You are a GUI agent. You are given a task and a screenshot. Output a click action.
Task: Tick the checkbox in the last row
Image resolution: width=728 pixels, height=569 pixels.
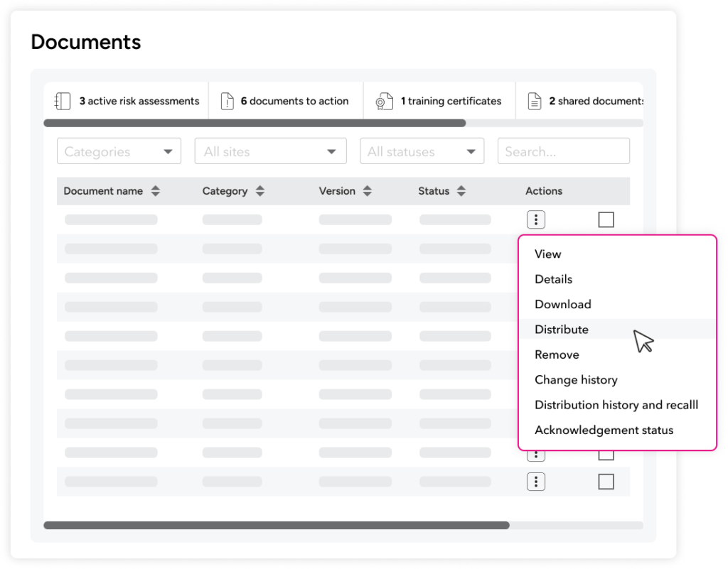coord(606,482)
